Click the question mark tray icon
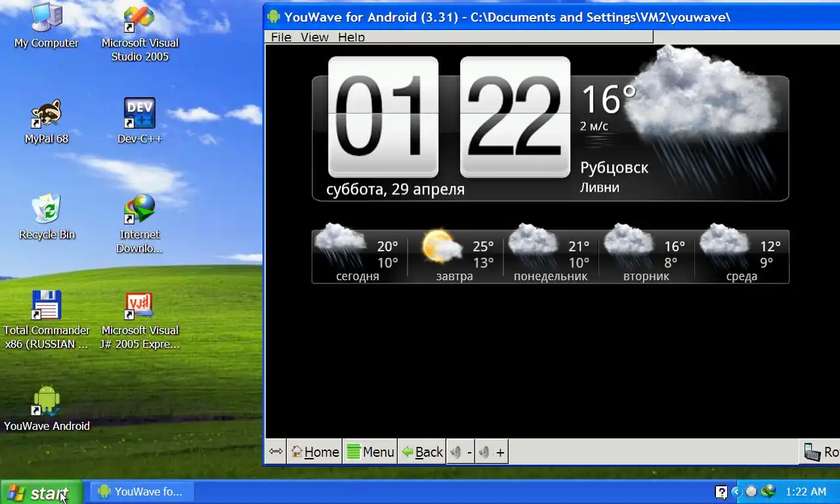Image resolution: width=840 pixels, height=504 pixels. click(x=721, y=492)
